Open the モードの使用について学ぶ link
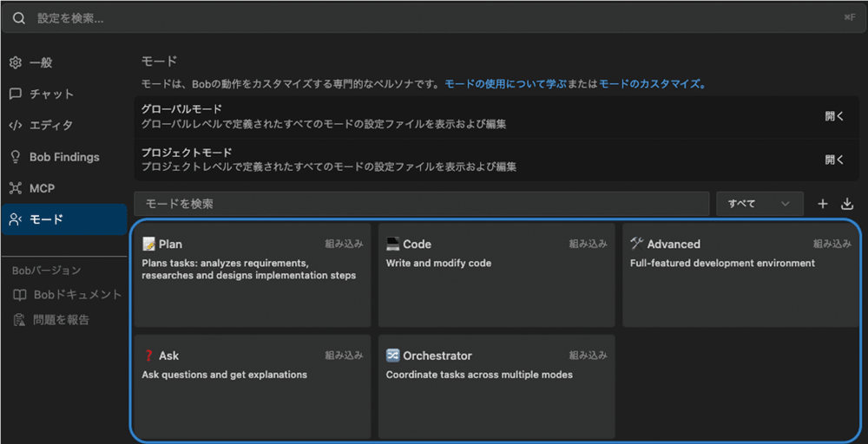 click(507, 85)
